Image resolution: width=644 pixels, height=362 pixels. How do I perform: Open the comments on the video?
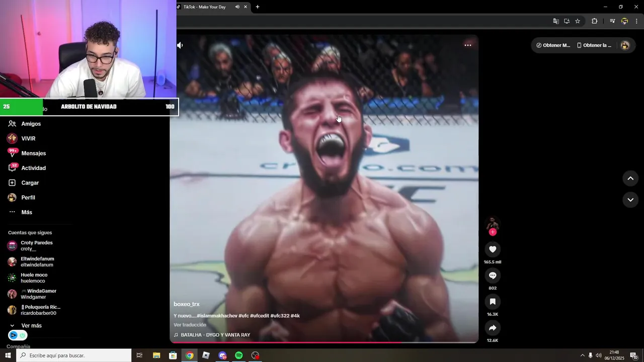pyautogui.click(x=493, y=276)
